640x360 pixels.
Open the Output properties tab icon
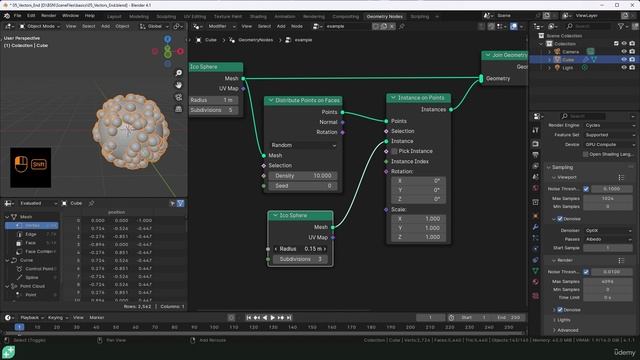536,155
